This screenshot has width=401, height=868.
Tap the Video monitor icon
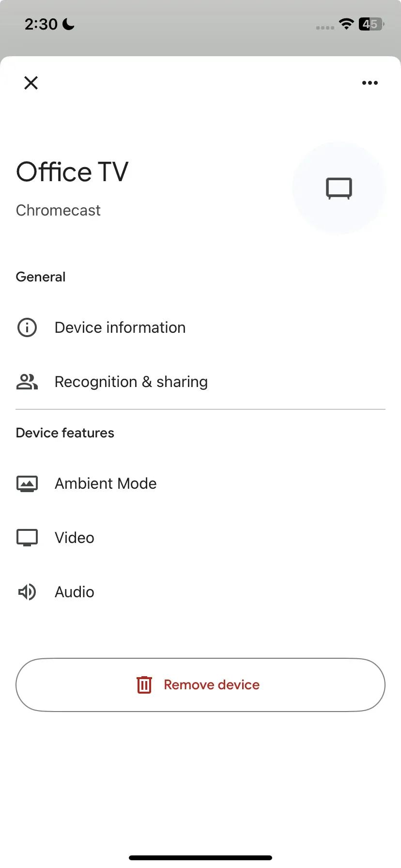(x=27, y=538)
